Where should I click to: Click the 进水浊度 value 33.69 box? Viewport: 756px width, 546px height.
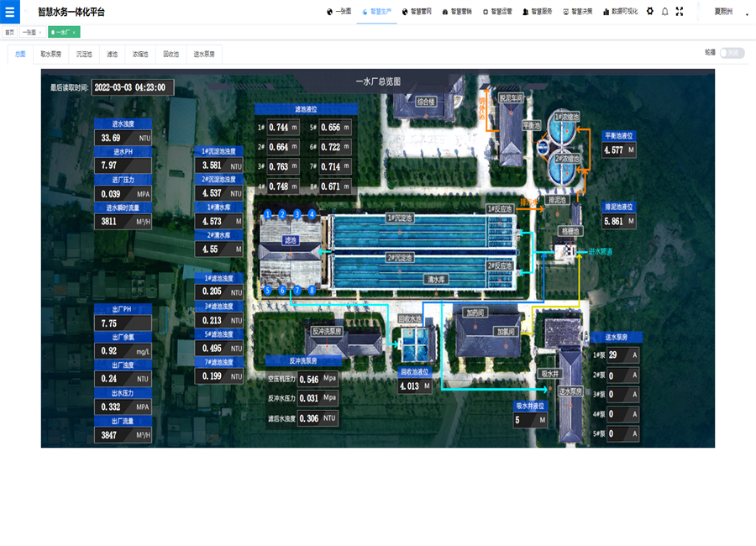tap(123, 138)
